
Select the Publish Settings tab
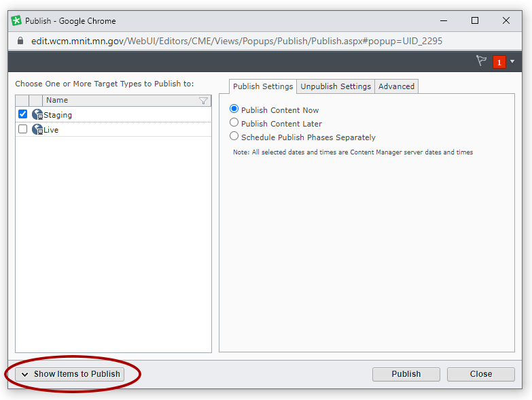point(263,86)
